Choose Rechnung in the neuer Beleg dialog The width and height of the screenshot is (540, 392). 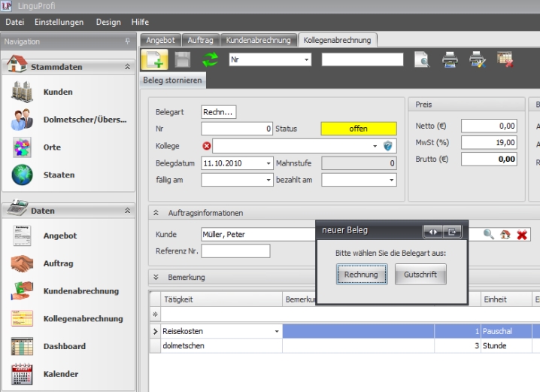[x=361, y=275]
